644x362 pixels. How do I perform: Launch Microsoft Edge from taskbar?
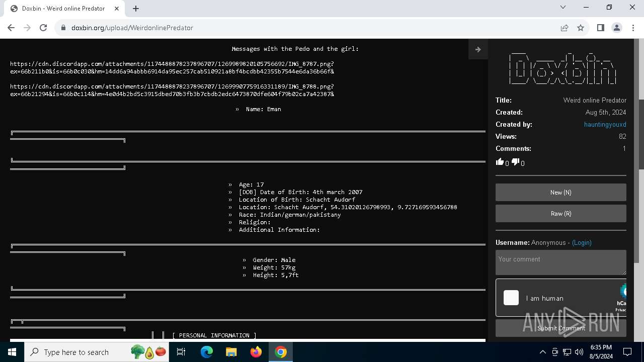(207, 352)
